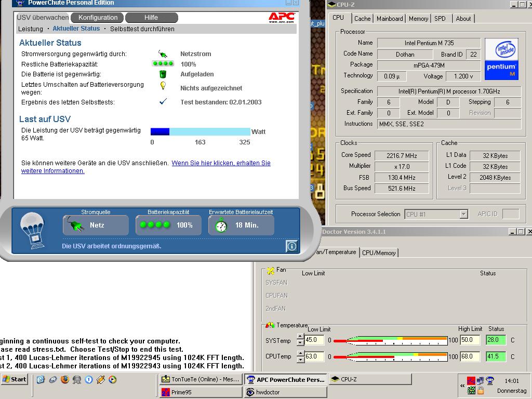Click the Core Speed value 2216.7 MHz
532x399 pixels.
click(402, 156)
